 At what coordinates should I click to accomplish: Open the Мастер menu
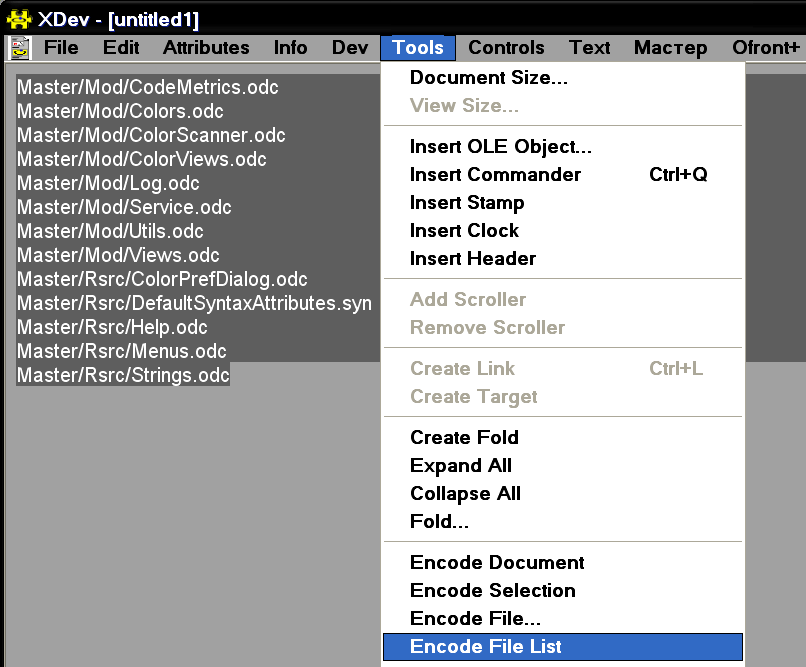coord(670,48)
